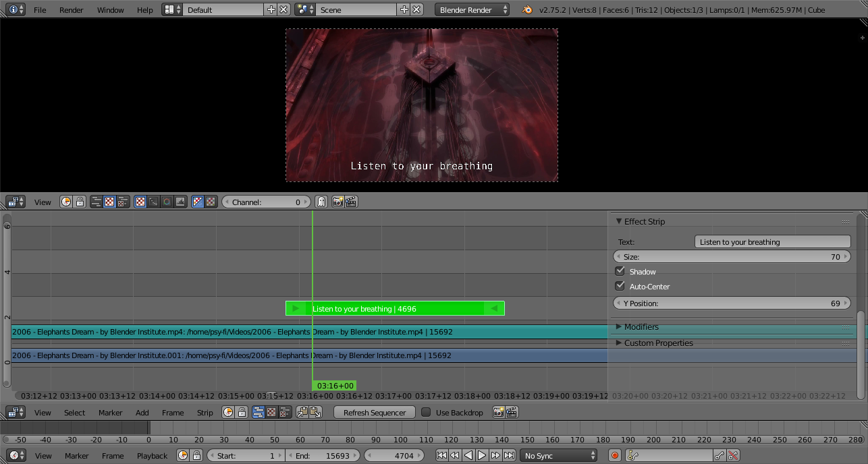Viewport: 868px width, 464px height.
Task: Adjust the Y Position slider at 69
Action: (x=732, y=303)
